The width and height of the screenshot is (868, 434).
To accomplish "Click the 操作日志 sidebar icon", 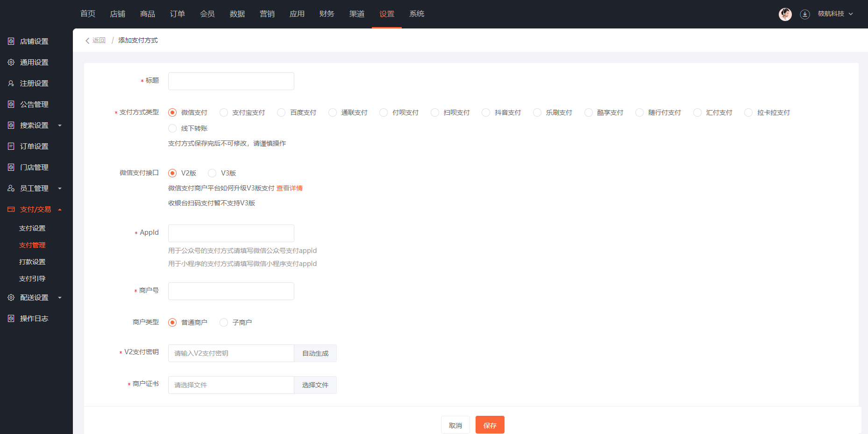I will [x=11, y=319].
